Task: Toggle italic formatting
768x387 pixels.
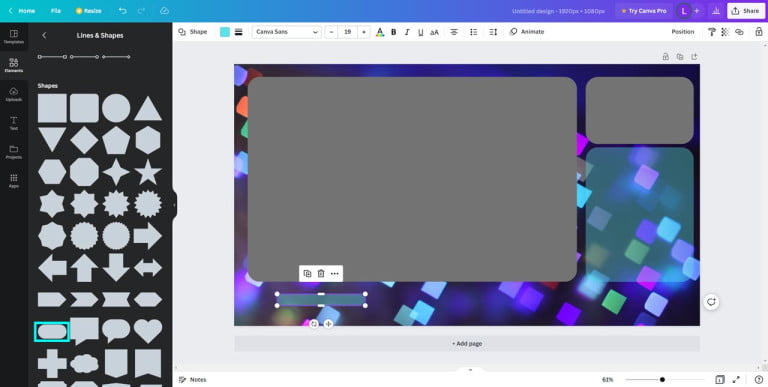Action: pyautogui.click(x=407, y=32)
